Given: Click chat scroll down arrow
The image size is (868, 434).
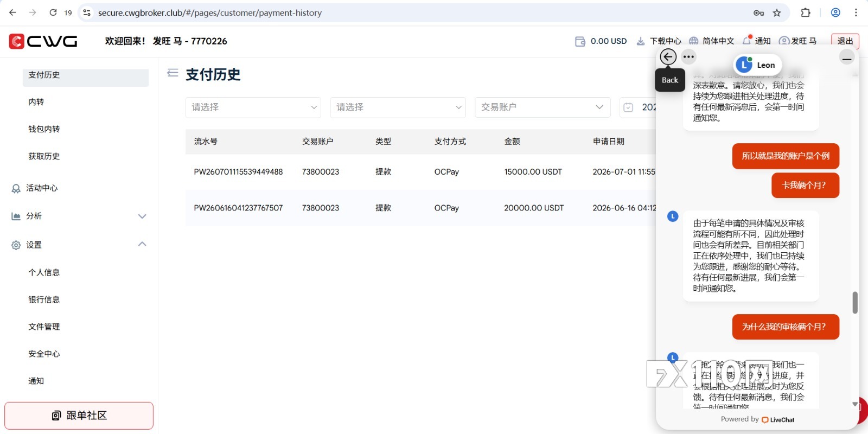Looking at the screenshot, I should click(855, 404).
